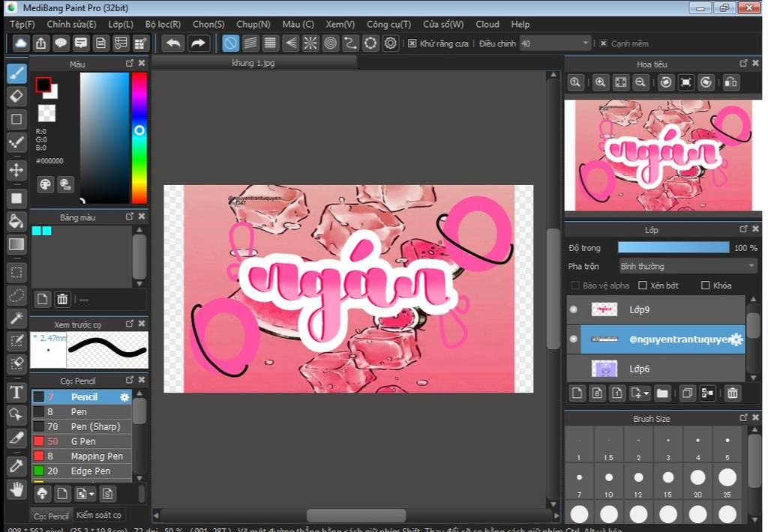Enable the Khóa layer lock checkbox
The width and height of the screenshot is (768, 532).
click(x=705, y=285)
